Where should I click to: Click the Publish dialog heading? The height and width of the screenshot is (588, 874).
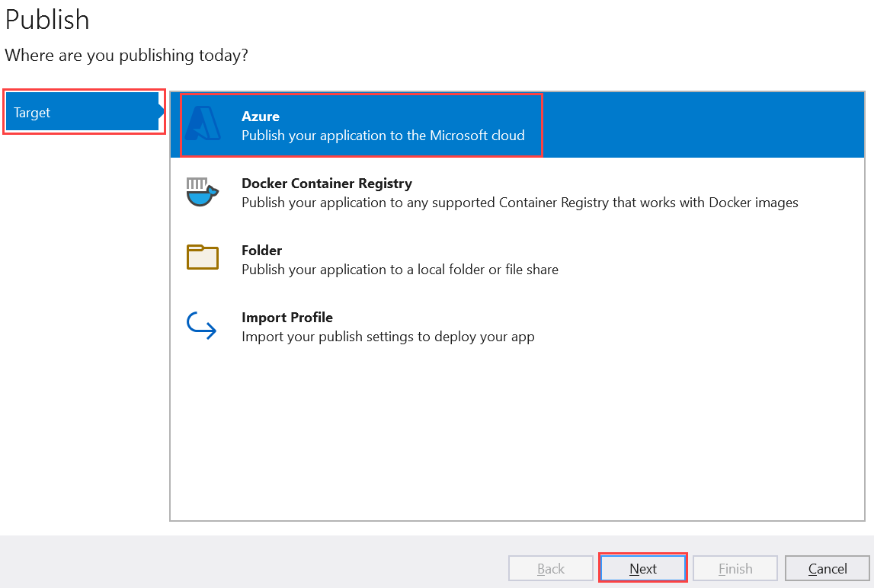tap(47, 20)
